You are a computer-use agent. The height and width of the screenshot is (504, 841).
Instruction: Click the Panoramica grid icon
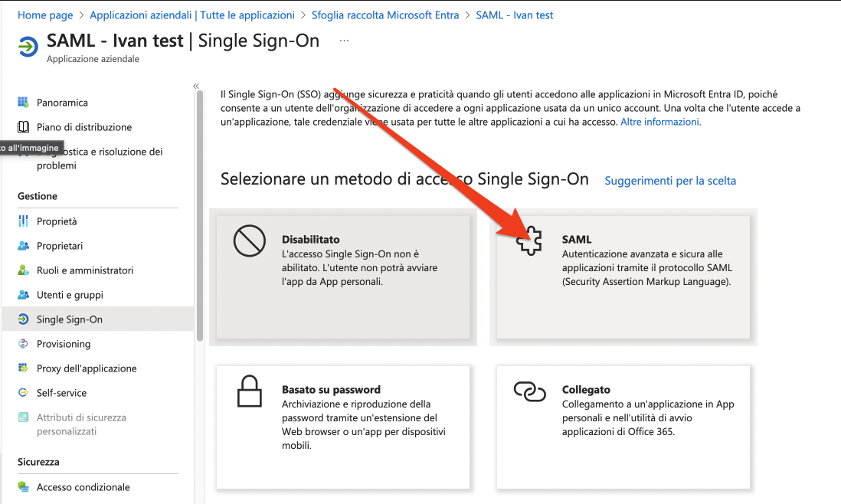point(23,102)
